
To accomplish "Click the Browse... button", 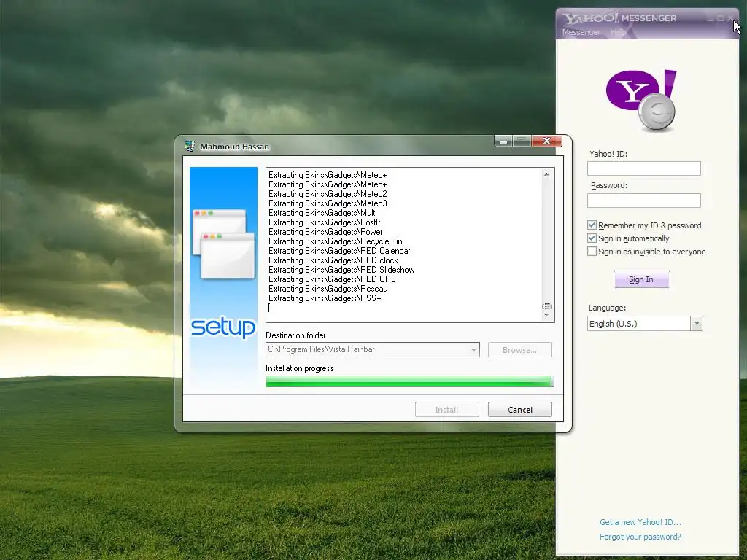I will (519, 349).
